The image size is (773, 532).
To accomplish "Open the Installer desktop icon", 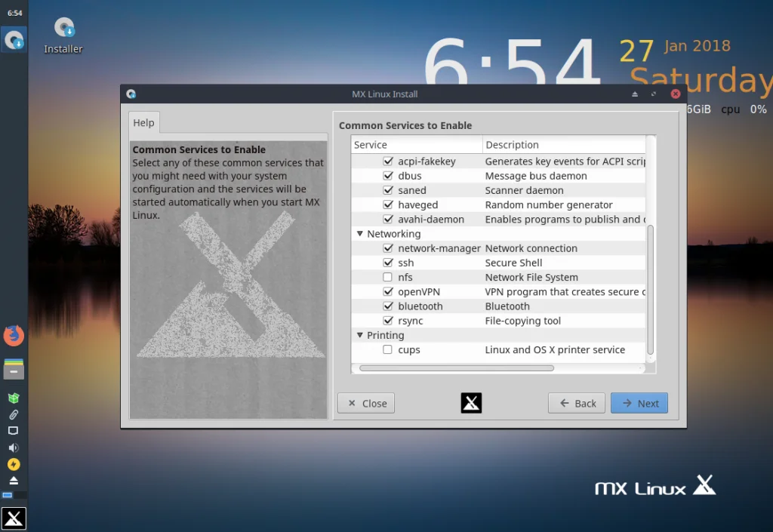I will click(63, 35).
